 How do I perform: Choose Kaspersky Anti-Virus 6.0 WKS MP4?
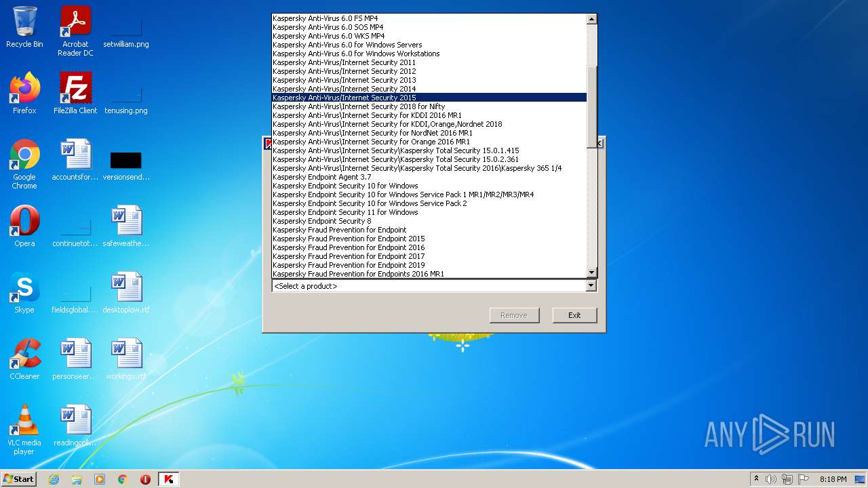(429, 36)
